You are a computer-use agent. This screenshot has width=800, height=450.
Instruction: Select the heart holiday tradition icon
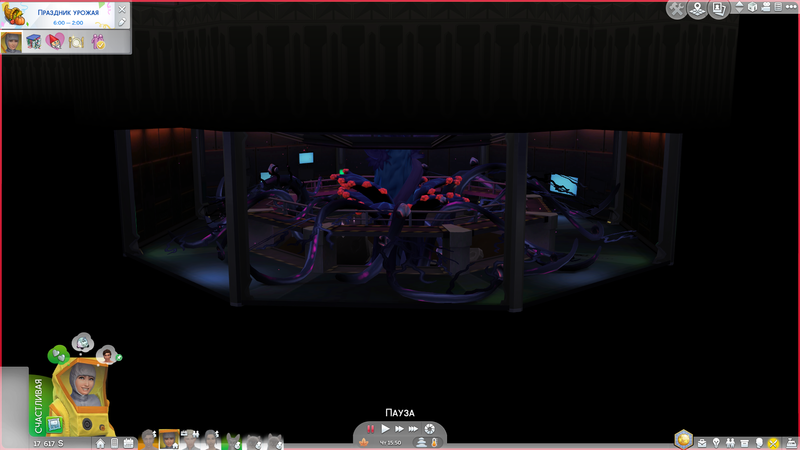[54, 42]
